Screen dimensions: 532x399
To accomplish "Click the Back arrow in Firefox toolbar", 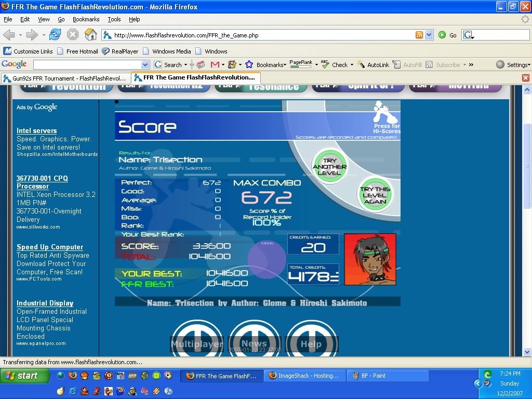I will 9,35.
